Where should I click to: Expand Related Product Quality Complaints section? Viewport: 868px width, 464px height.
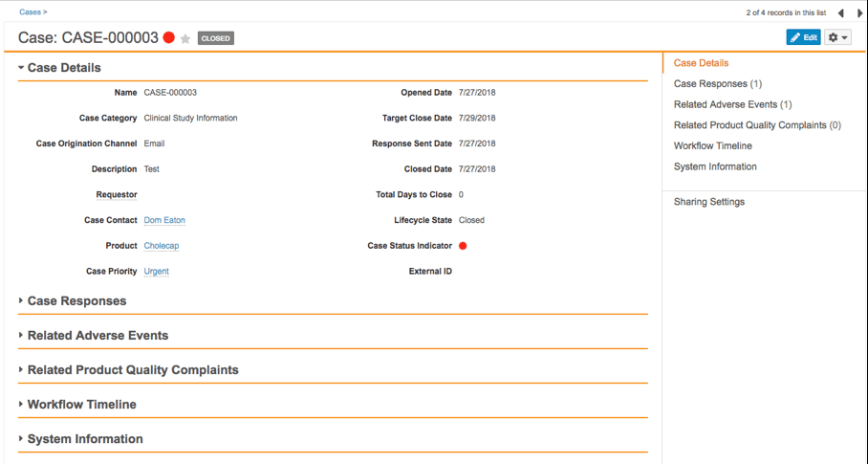click(133, 370)
